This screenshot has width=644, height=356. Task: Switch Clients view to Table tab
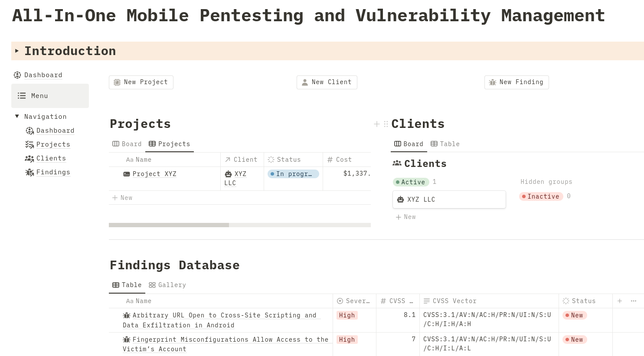point(445,144)
